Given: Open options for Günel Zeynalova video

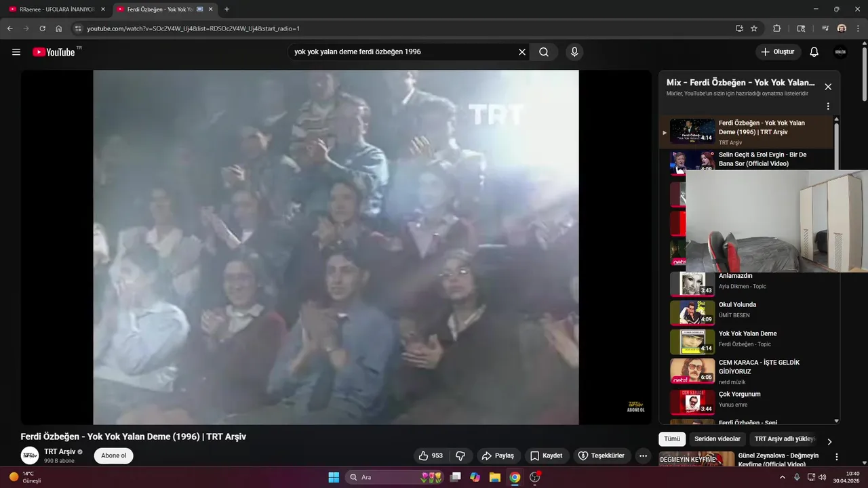Looking at the screenshot, I should [836, 457].
